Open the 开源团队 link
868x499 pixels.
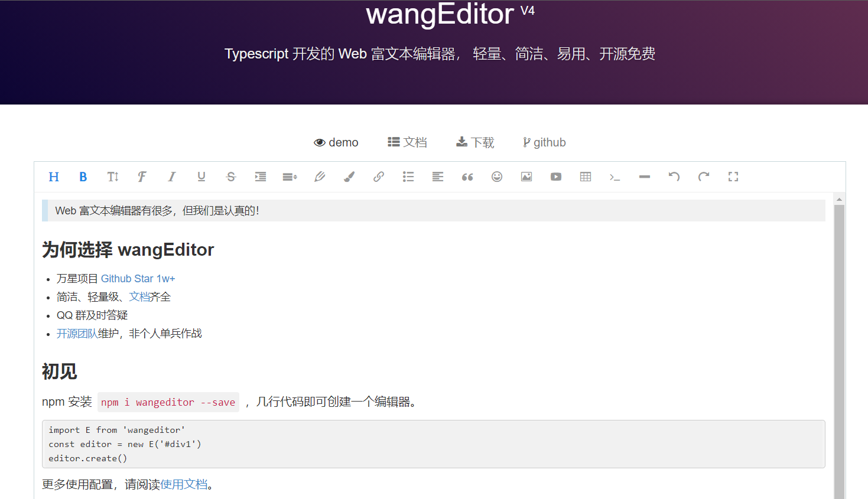tap(77, 334)
